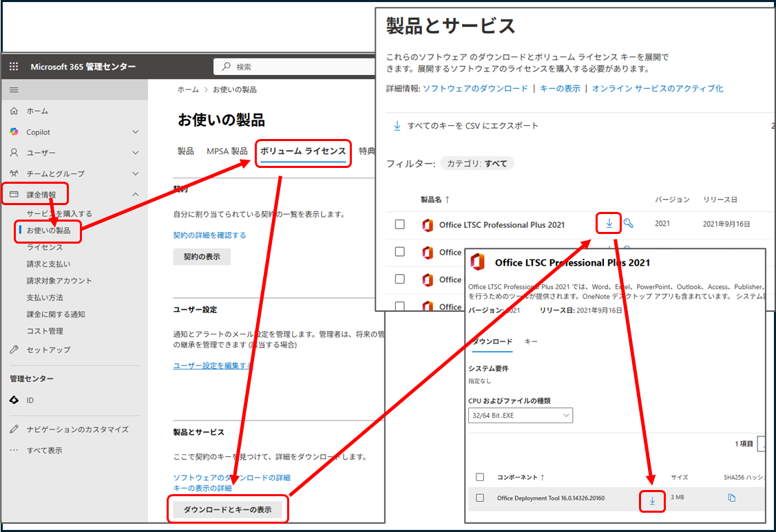Open ソフトウェアのダウンロード info link
The width and height of the screenshot is (776, 532).
click(476, 89)
